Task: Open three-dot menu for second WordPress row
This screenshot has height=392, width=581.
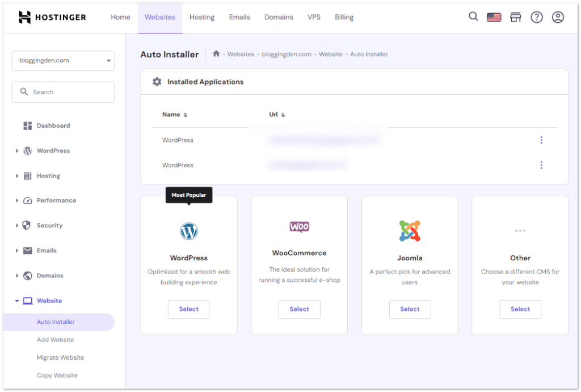Action: click(x=541, y=165)
